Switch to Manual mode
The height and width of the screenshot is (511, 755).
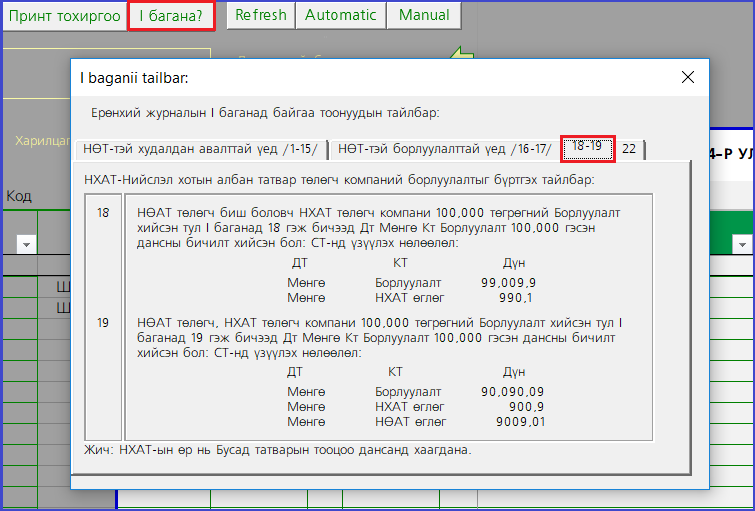(x=424, y=15)
